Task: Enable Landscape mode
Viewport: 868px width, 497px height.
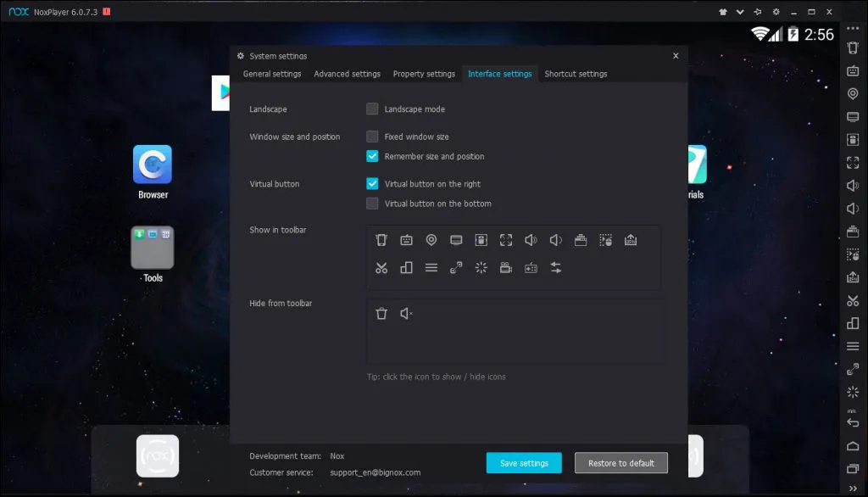Action: 371,109
